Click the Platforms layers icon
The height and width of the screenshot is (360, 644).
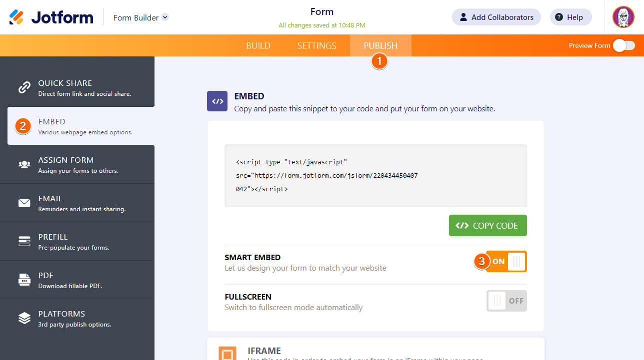point(24,318)
